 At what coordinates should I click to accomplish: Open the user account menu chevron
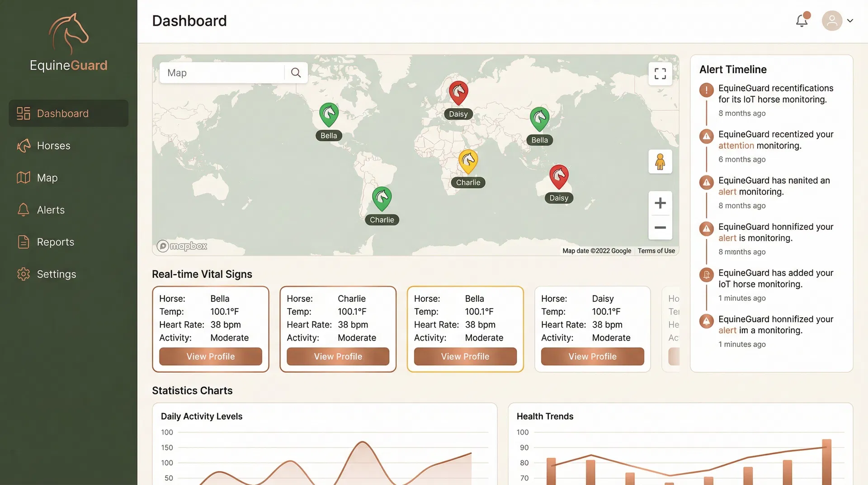click(850, 21)
